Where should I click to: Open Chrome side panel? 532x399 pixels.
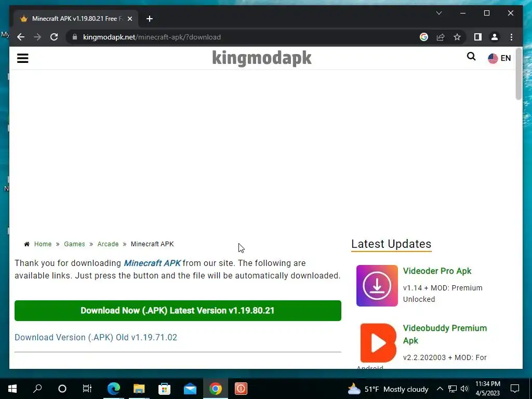(478, 37)
